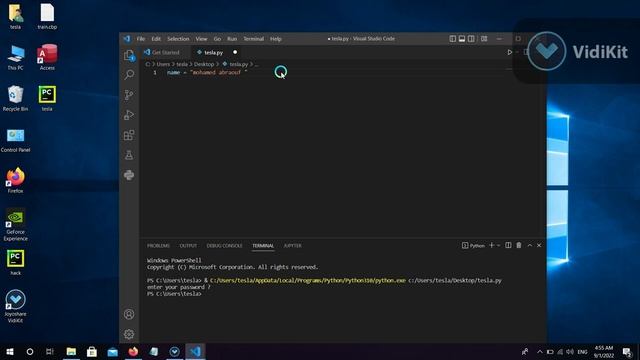Screen dimensions: 640x360
Task: Open the Run menu
Action: tap(232, 39)
